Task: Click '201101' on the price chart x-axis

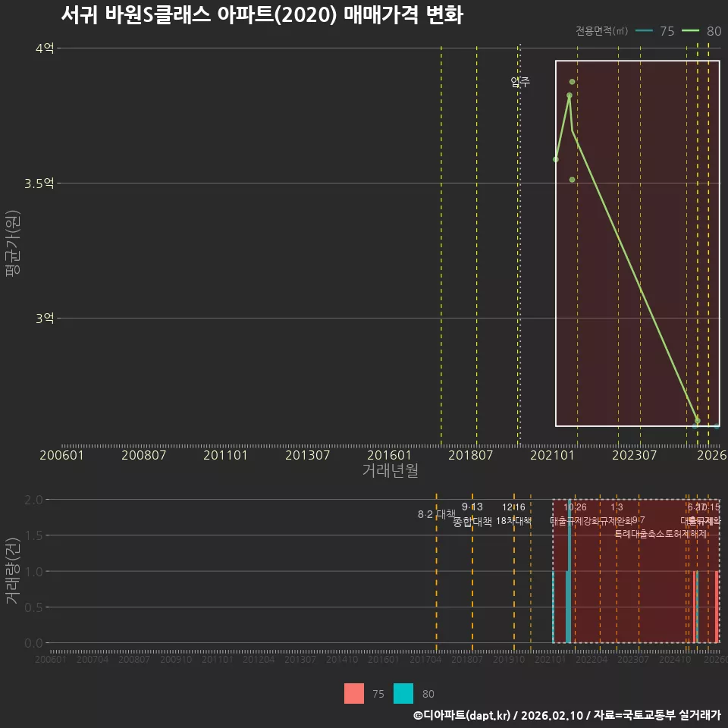Action: [226, 455]
